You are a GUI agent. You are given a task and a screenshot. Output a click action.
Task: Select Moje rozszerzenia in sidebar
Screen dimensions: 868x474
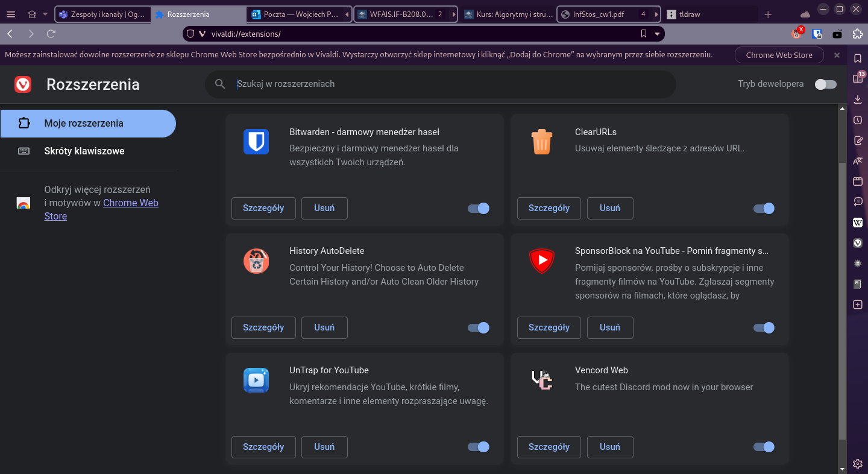pyautogui.click(x=88, y=124)
